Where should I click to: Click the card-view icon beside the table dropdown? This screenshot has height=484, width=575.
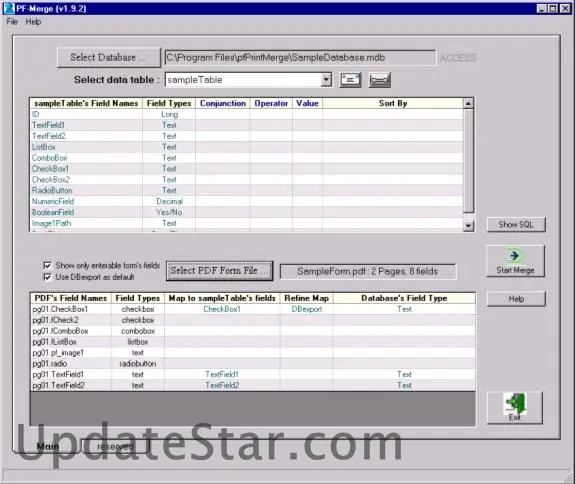pyautogui.click(x=350, y=80)
